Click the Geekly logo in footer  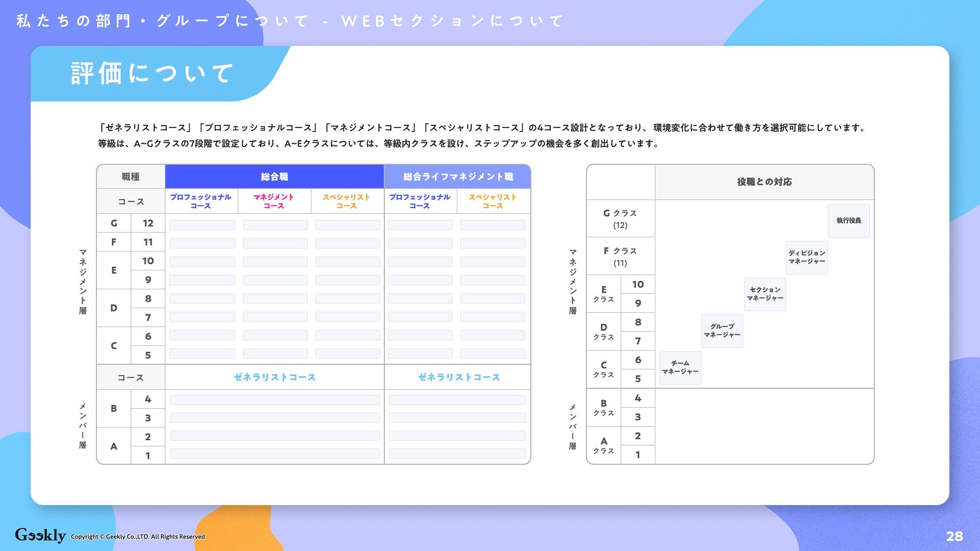[40, 535]
